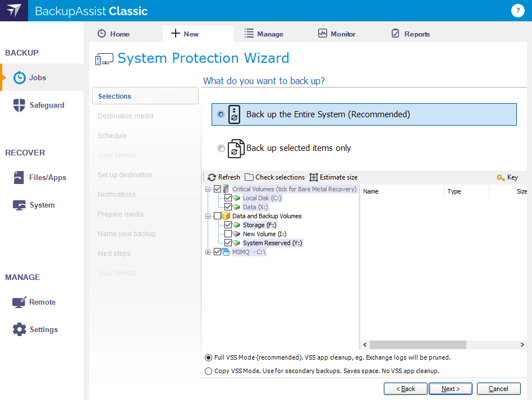Click the Storage (F:) drive icon

tap(236, 225)
